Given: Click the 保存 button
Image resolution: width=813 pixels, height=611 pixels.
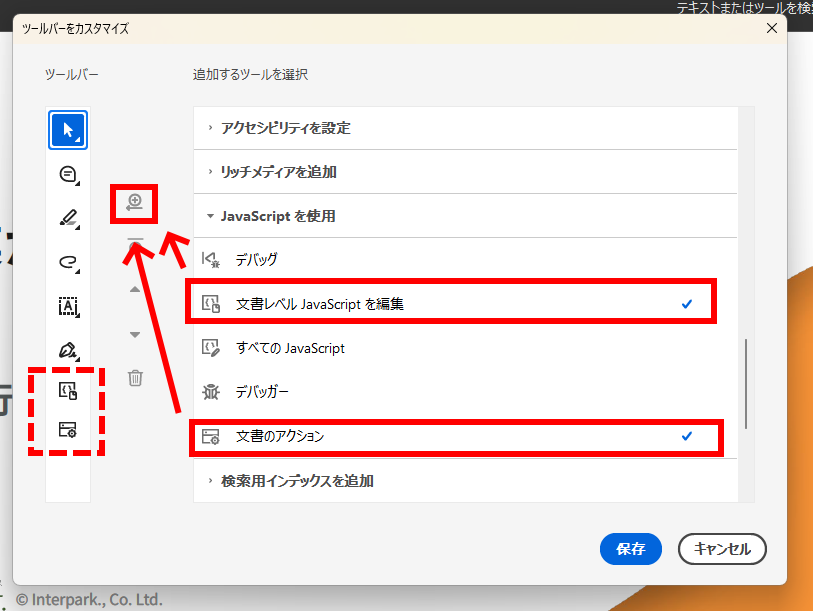Looking at the screenshot, I should [630, 549].
